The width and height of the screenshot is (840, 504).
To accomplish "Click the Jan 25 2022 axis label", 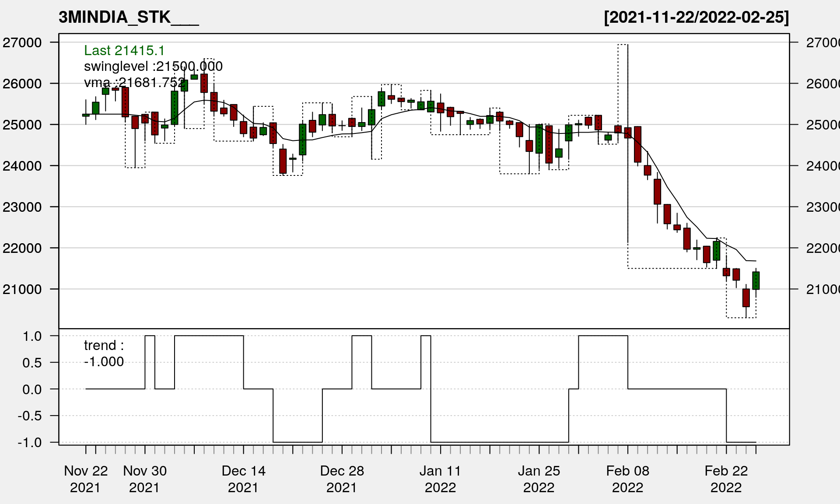I will [539, 479].
